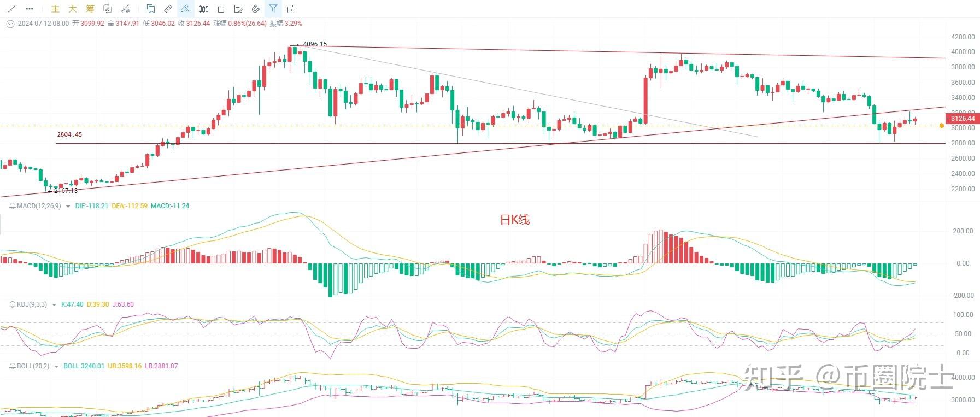This screenshot has width=980, height=417.
Task: Click the J:63.60 value
Action: (x=123, y=304)
